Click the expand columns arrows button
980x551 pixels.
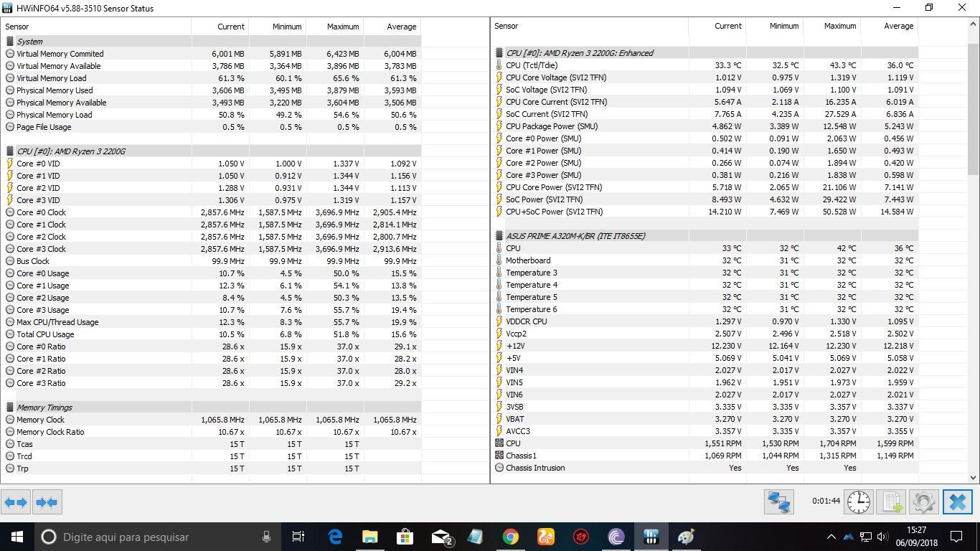[16, 501]
